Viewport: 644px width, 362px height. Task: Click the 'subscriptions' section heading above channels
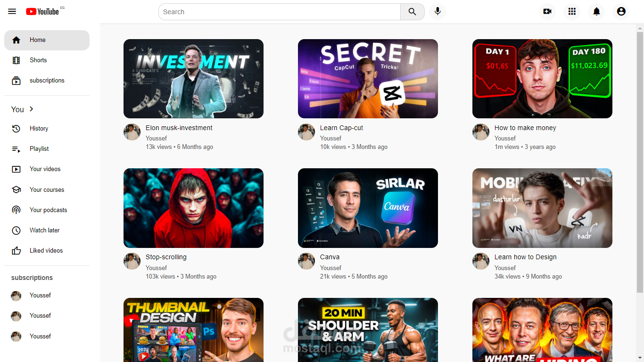click(32, 278)
